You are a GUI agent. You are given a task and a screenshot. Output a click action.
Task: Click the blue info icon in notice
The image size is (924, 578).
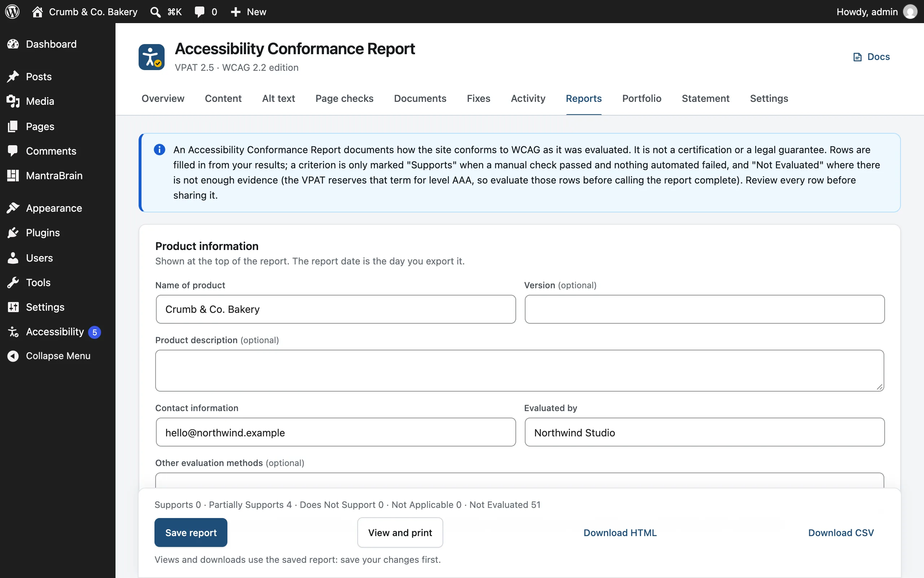tap(160, 150)
